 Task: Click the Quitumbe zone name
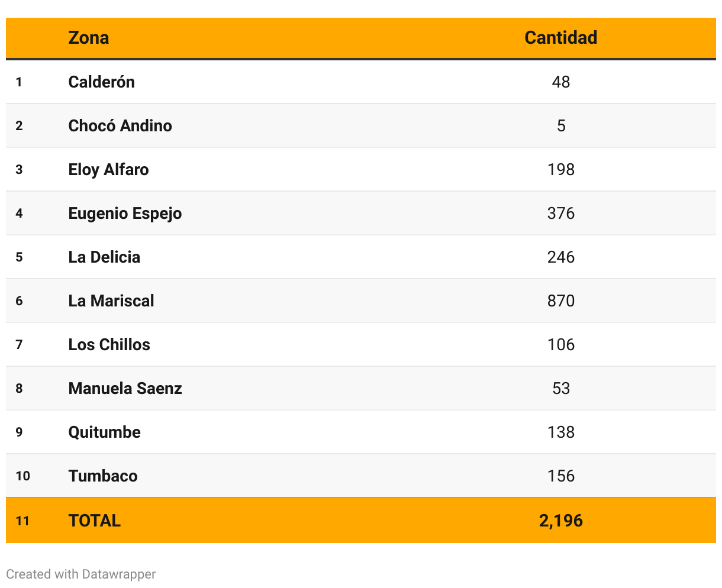click(104, 432)
